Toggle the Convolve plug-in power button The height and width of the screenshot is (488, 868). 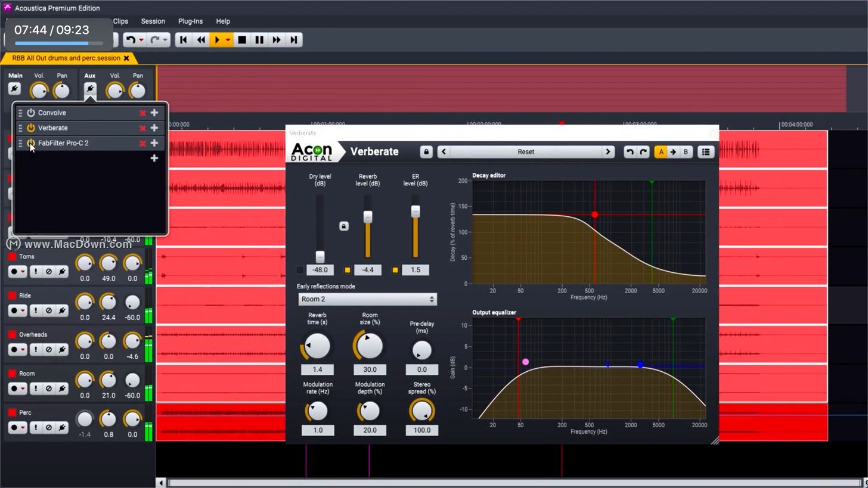coord(30,113)
